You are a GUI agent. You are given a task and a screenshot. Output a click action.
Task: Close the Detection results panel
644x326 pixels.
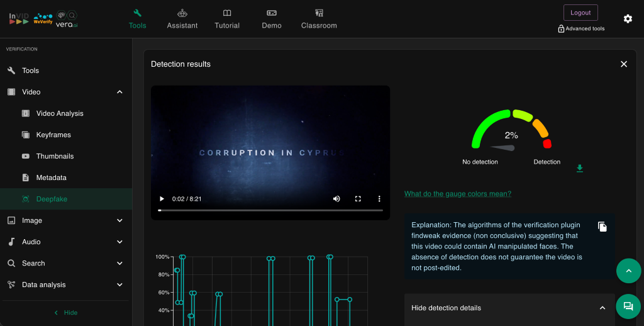(623, 64)
